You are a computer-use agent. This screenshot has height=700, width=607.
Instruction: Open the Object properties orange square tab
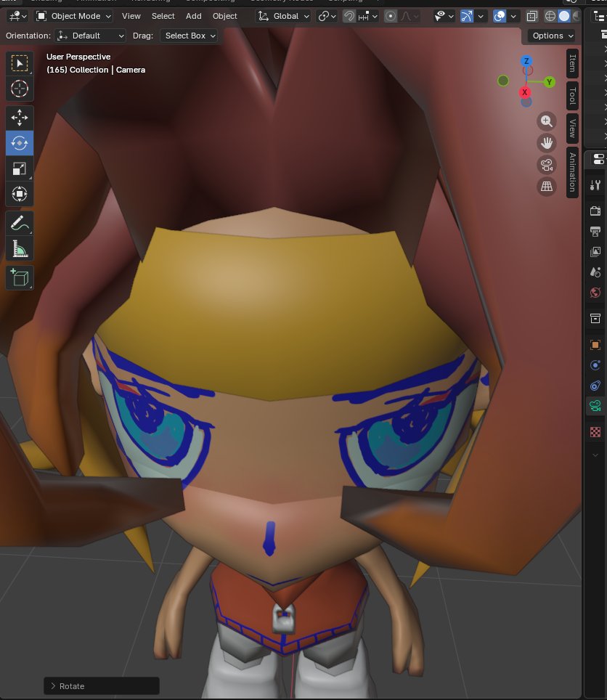pyautogui.click(x=595, y=345)
